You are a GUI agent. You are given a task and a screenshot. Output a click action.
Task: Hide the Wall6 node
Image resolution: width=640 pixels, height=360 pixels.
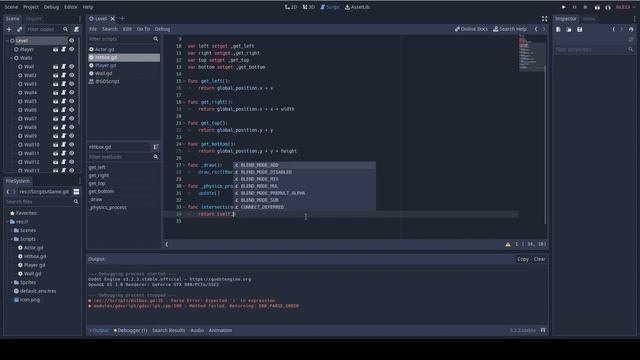pyautogui.click(x=72, y=110)
